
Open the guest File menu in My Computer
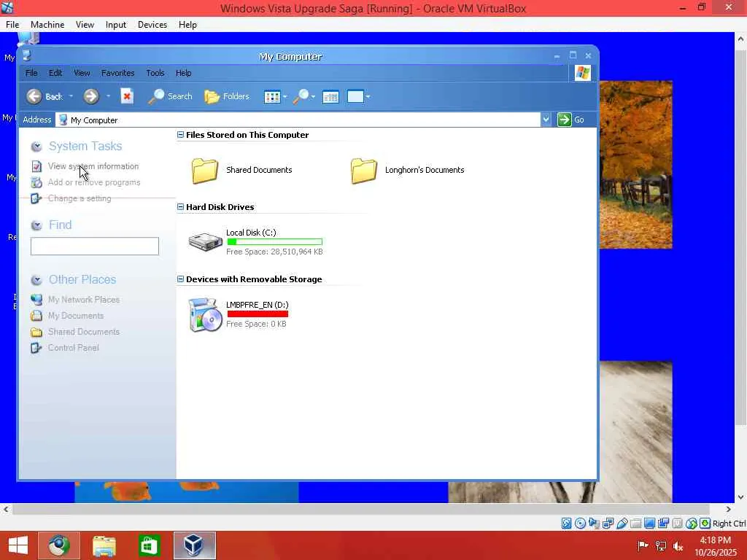[31, 73]
